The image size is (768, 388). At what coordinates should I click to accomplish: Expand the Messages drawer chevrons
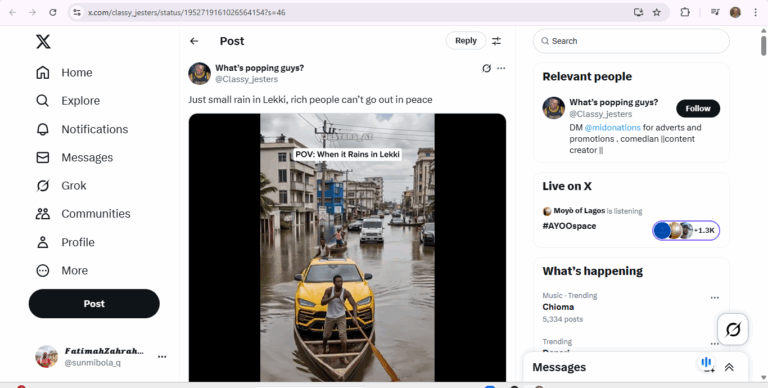729,367
